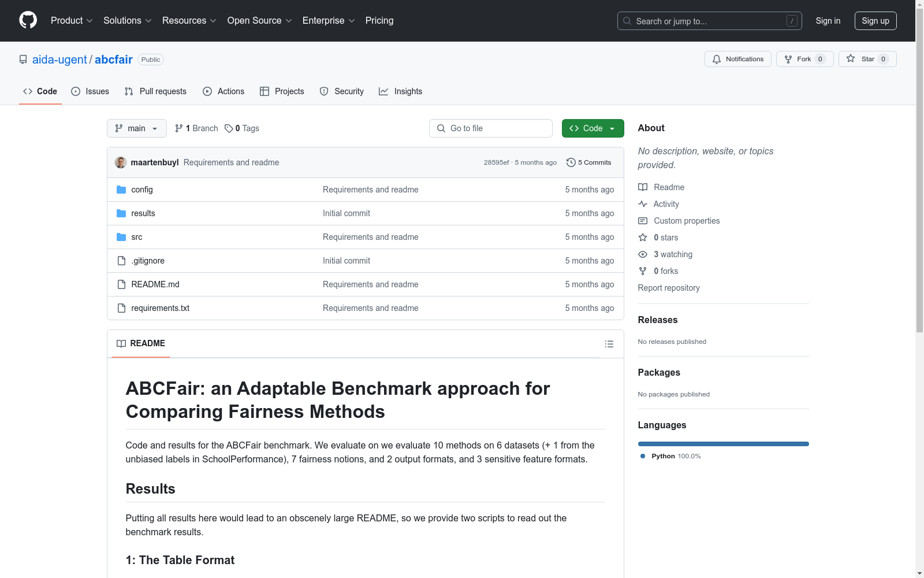
Task: Click the 'Initial commit' message for .gitignore
Action: pyautogui.click(x=346, y=261)
